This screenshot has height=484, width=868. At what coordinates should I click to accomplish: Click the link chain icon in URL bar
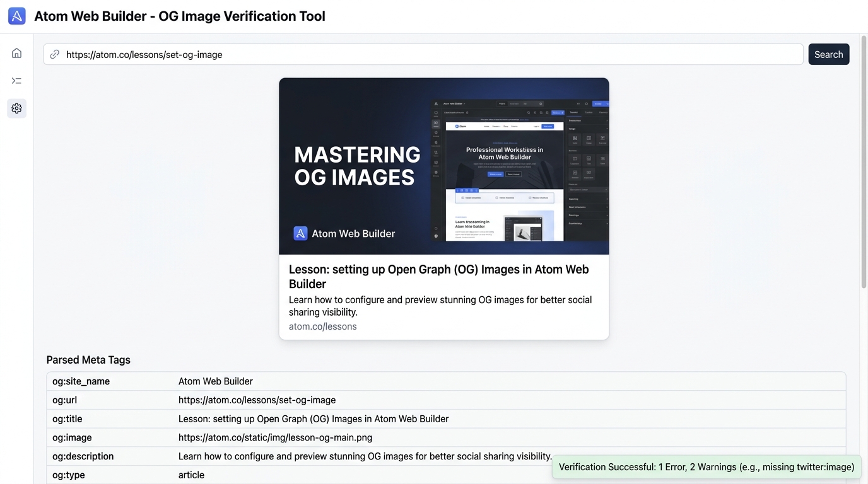click(55, 55)
